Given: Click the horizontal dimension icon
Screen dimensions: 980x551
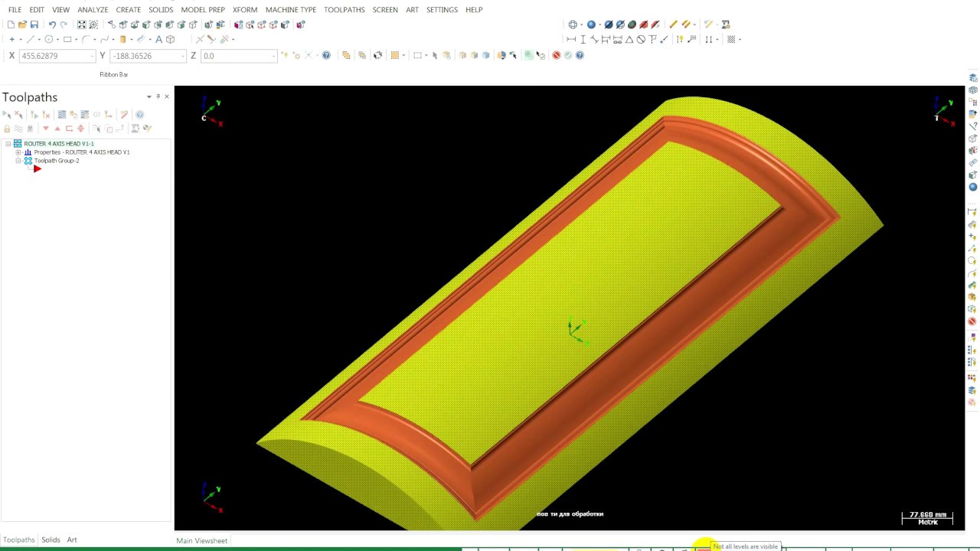Looking at the screenshot, I should pyautogui.click(x=571, y=39).
